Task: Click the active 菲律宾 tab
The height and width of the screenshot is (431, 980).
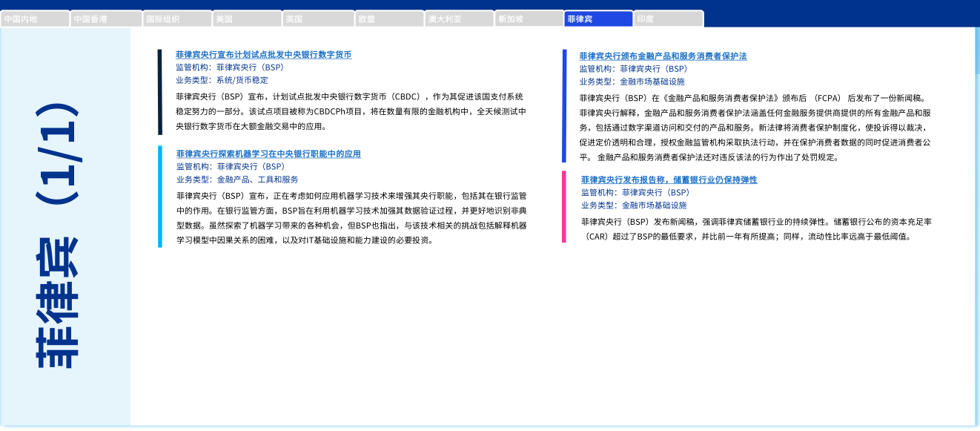Action: [599, 19]
